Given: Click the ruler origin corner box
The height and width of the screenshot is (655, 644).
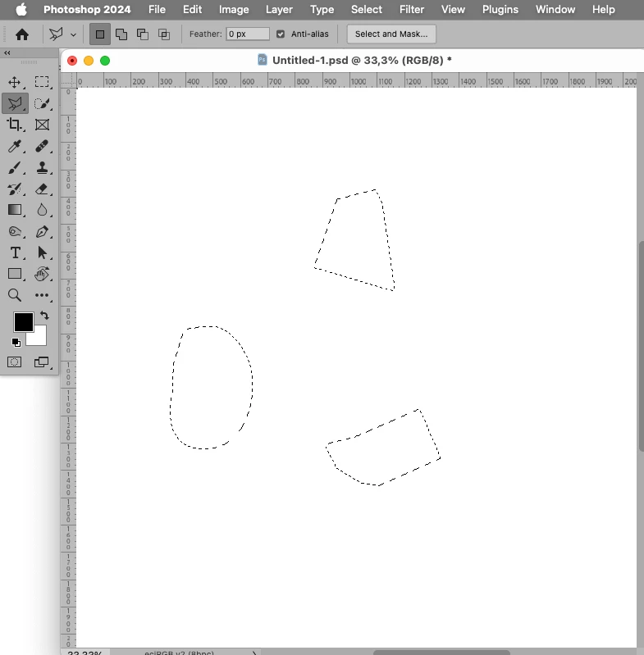Looking at the screenshot, I should point(69,80).
